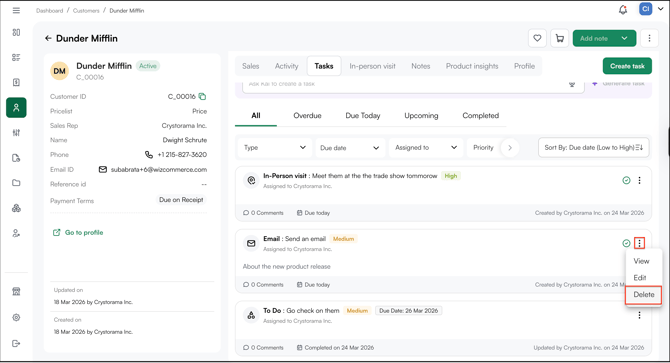
Task: Open three-dot menu on To Do task
Action: pos(639,315)
